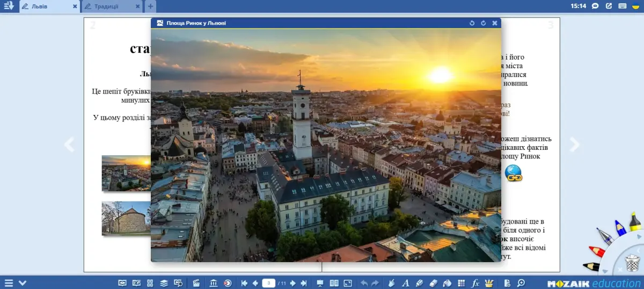Open the video clapperboard icon
This screenshot has width=644, height=289.
pyautogui.click(x=196, y=283)
